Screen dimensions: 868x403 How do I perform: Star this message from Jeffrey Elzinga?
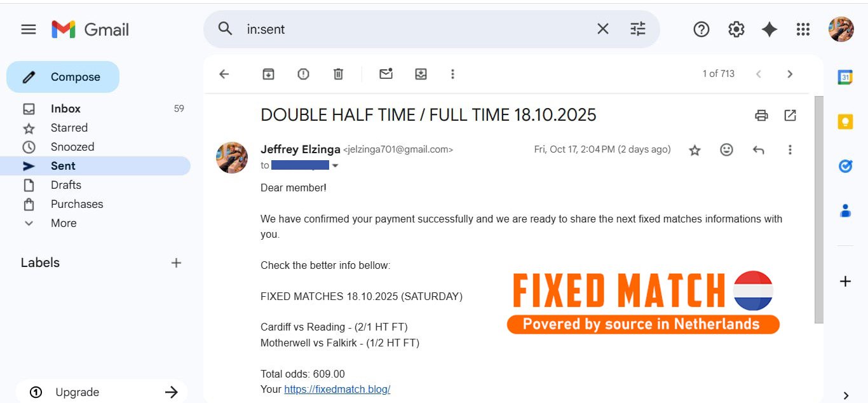tap(695, 150)
